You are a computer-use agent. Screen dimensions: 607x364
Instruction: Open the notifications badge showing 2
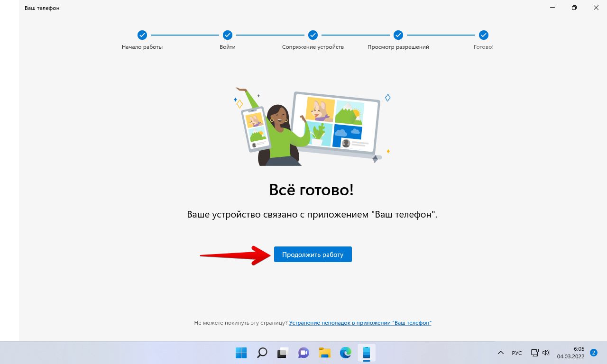click(594, 353)
